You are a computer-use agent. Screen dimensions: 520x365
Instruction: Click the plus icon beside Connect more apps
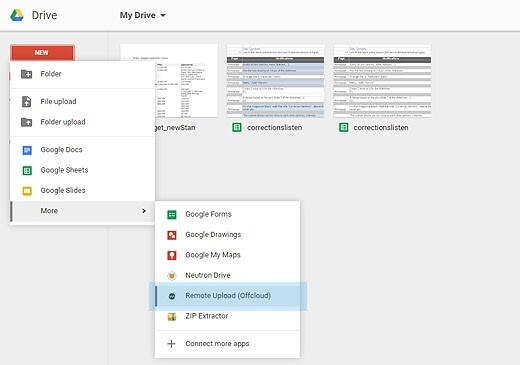tap(171, 344)
